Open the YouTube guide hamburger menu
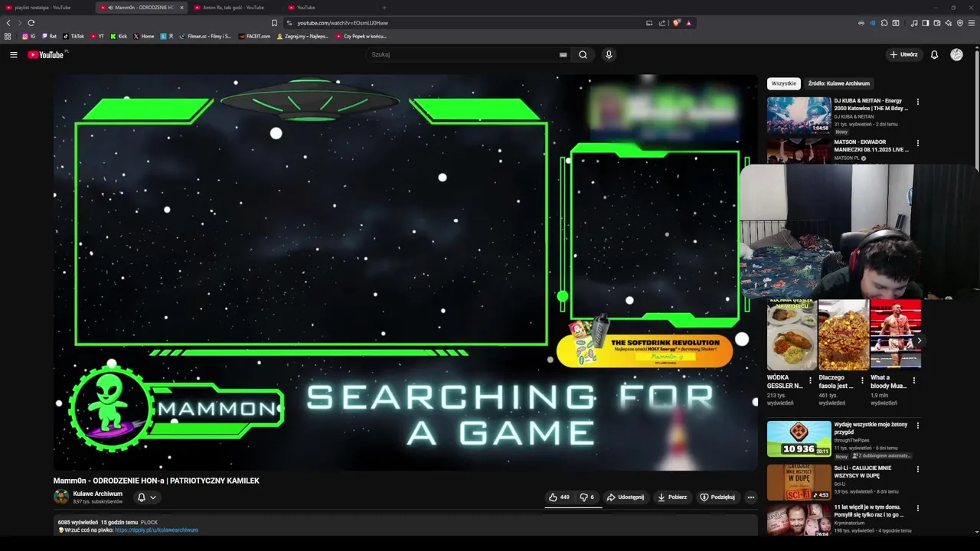The height and width of the screenshot is (551, 980). (13, 54)
